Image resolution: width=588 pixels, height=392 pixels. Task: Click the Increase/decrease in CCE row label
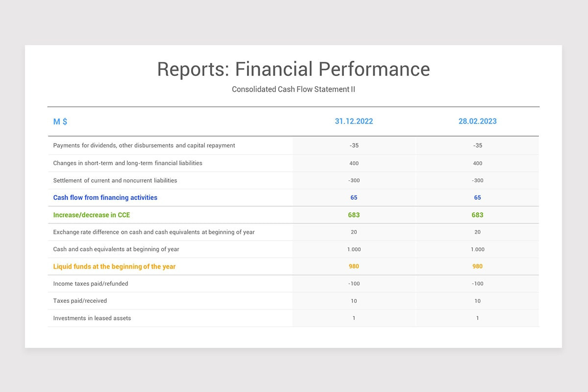click(x=92, y=215)
